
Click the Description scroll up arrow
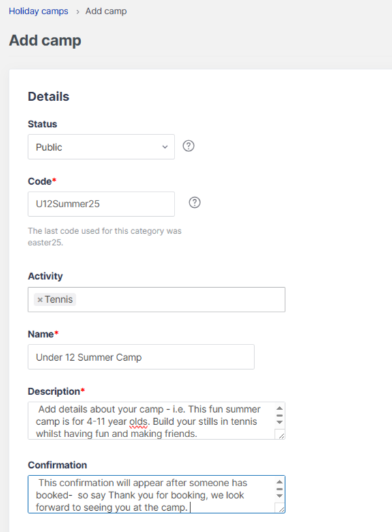pyautogui.click(x=280, y=409)
